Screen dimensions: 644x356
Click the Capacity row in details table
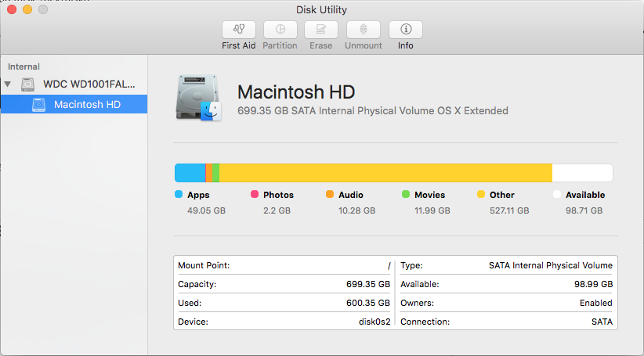[284, 284]
